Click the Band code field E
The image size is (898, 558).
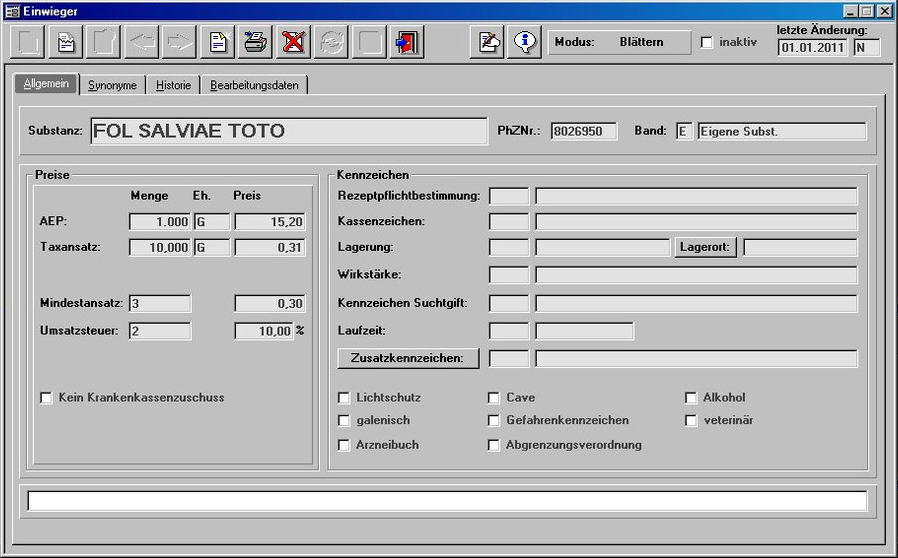click(684, 131)
